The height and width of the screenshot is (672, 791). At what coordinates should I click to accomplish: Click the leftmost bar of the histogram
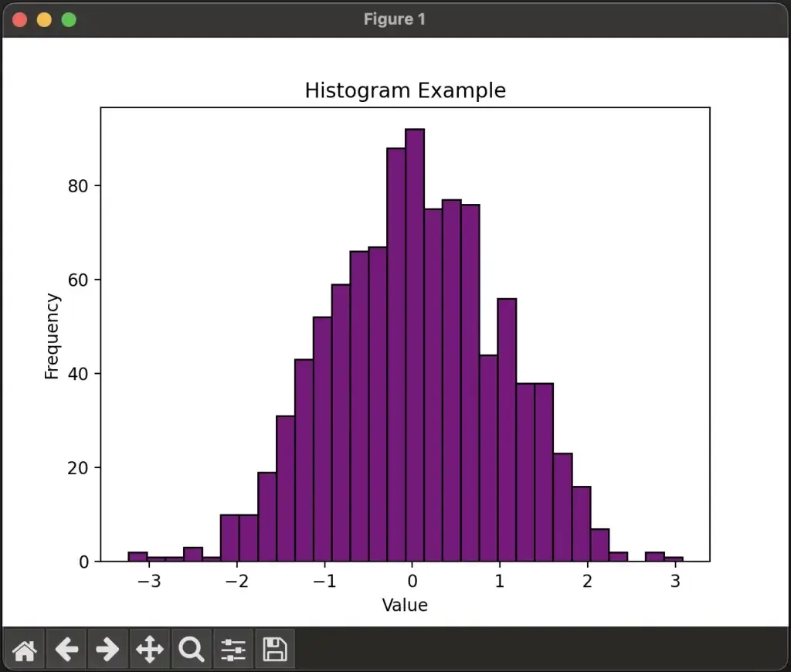pos(137,557)
